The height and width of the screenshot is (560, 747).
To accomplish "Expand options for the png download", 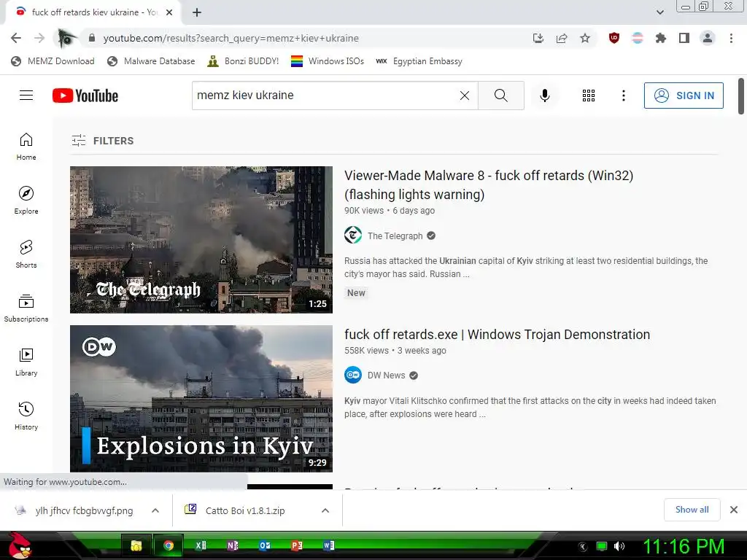I will 155,510.
